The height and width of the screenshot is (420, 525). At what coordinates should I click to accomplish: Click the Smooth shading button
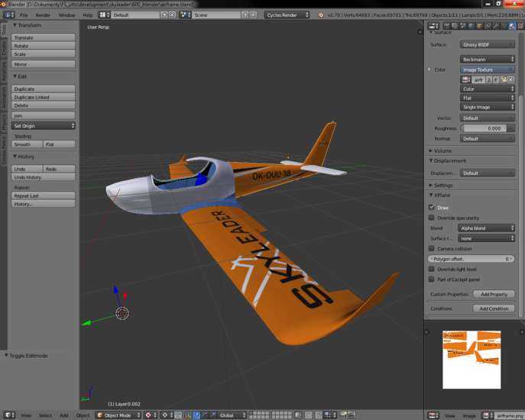point(27,144)
